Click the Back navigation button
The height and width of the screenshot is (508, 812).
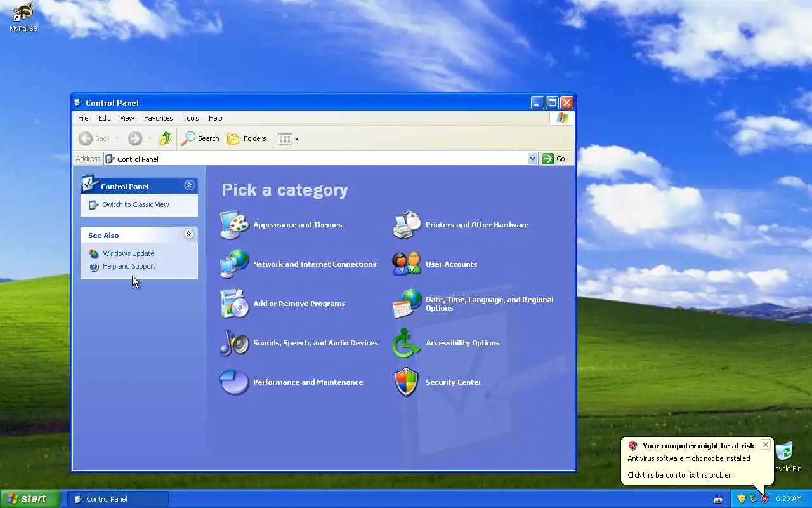pos(94,138)
